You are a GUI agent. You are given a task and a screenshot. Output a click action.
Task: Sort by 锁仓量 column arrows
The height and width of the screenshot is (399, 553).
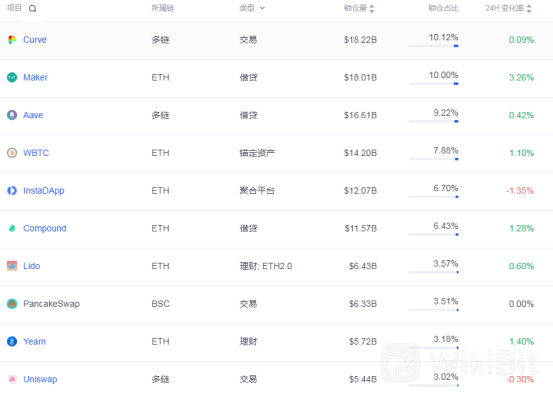(x=372, y=8)
